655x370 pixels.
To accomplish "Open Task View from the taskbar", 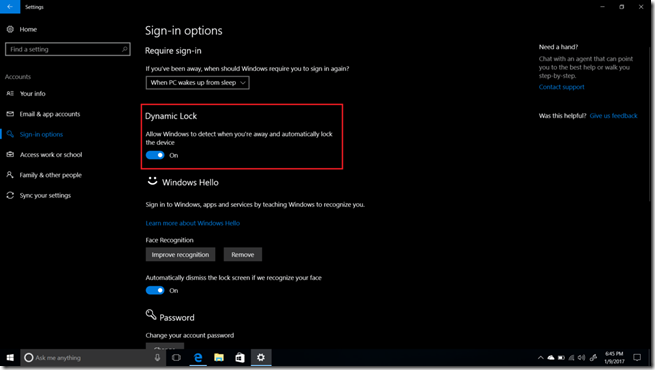I will pyautogui.click(x=176, y=357).
